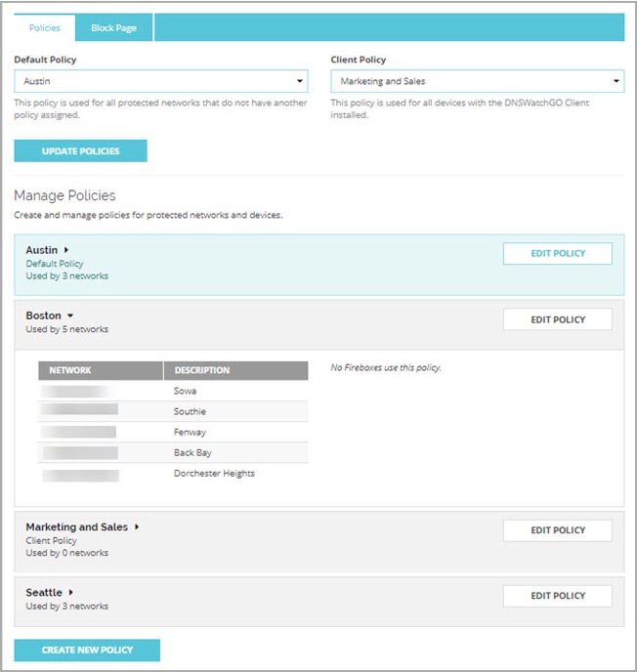Switch to the Block Page tab
Viewport: 637px width, 672px height.
point(114,27)
